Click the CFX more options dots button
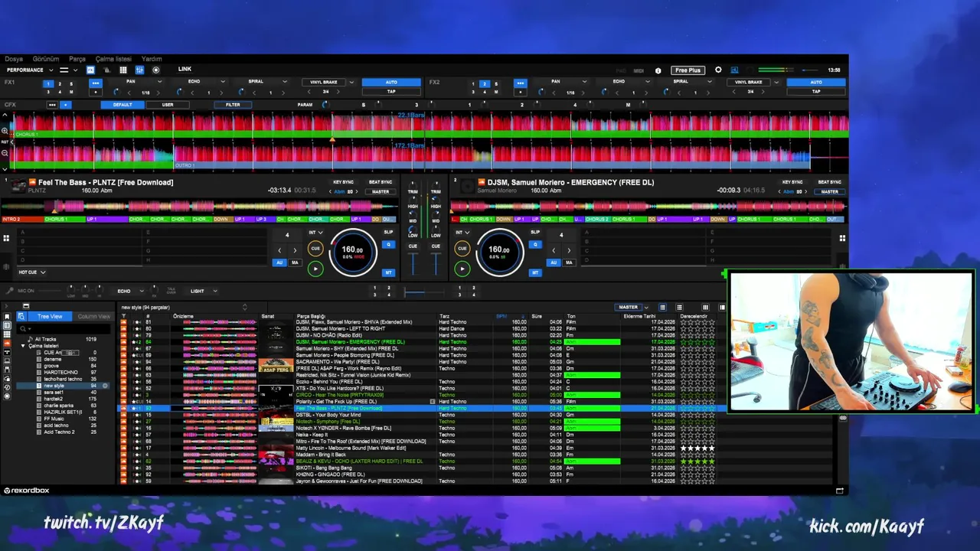The image size is (980, 551). click(x=52, y=105)
